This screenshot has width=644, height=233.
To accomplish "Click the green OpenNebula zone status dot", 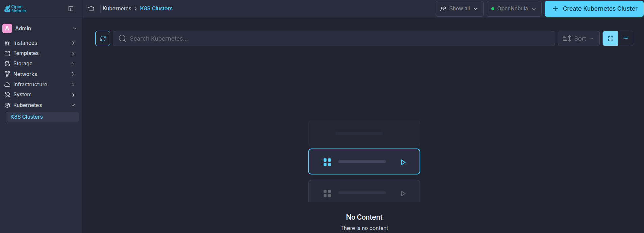I will coord(493,9).
